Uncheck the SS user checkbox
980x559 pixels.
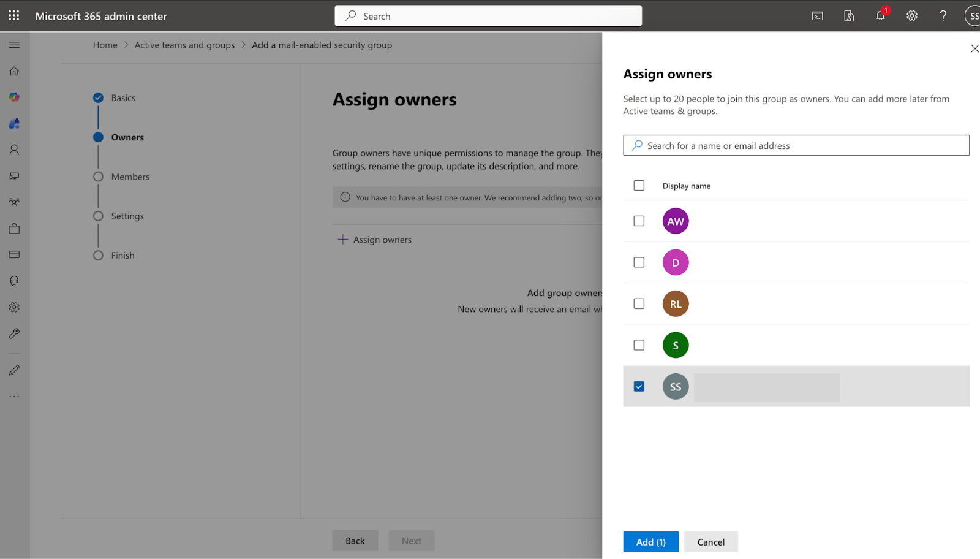click(639, 387)
